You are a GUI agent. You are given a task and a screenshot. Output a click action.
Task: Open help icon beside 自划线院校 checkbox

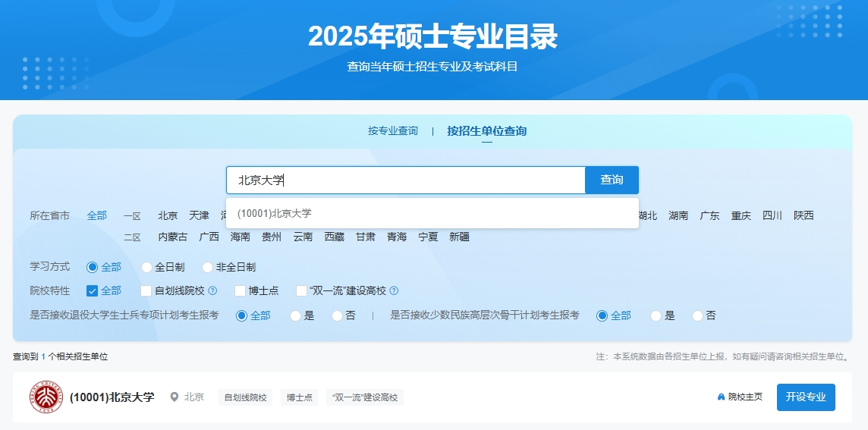(212, 290)
